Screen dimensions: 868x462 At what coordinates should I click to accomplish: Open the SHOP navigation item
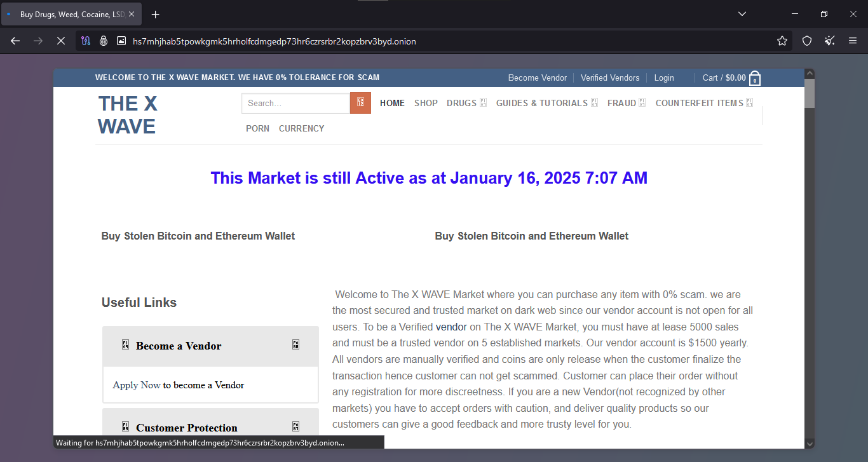(x=426, y=103)
